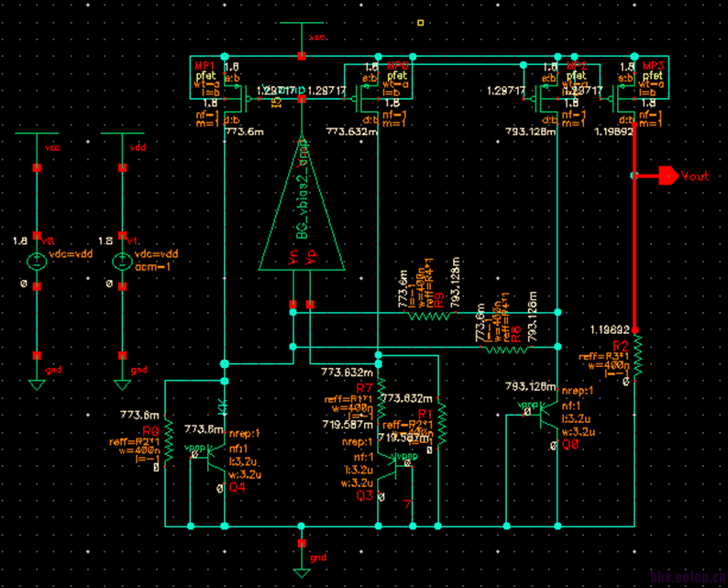
Task: Select resistor R7 zigzag symbol
Action: coord(381,399)
